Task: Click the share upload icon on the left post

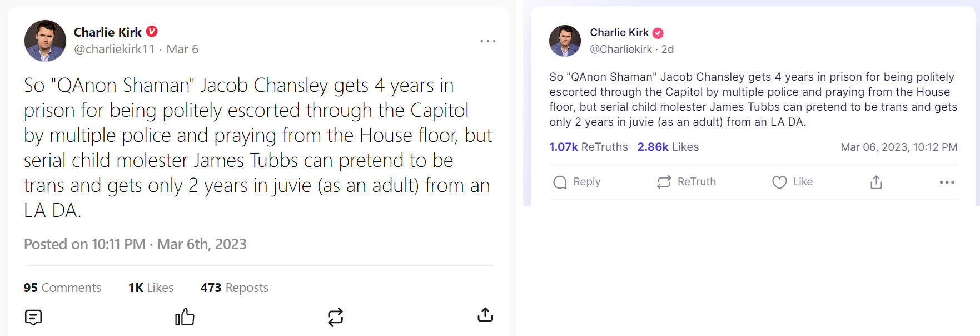Action: [485, 315]
